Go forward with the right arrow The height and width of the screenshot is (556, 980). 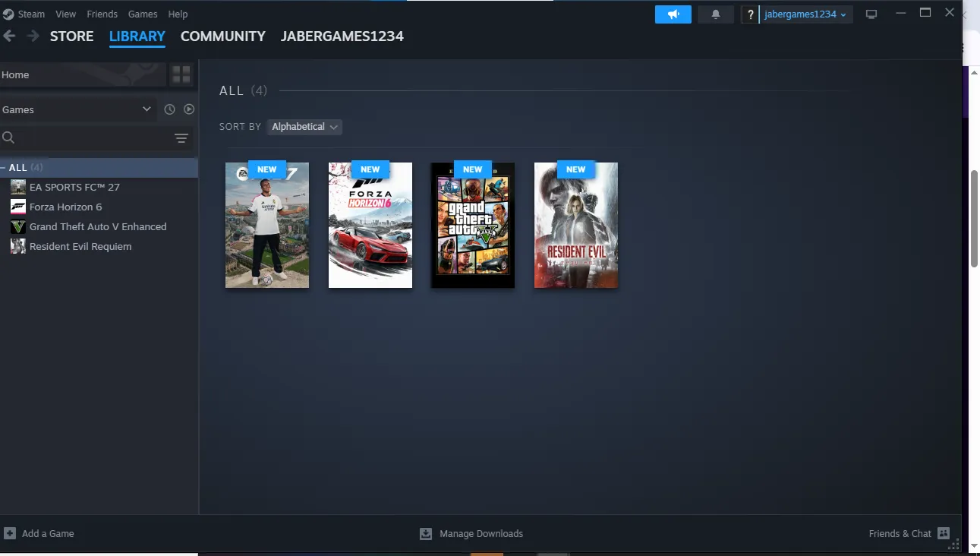[33, 36]
